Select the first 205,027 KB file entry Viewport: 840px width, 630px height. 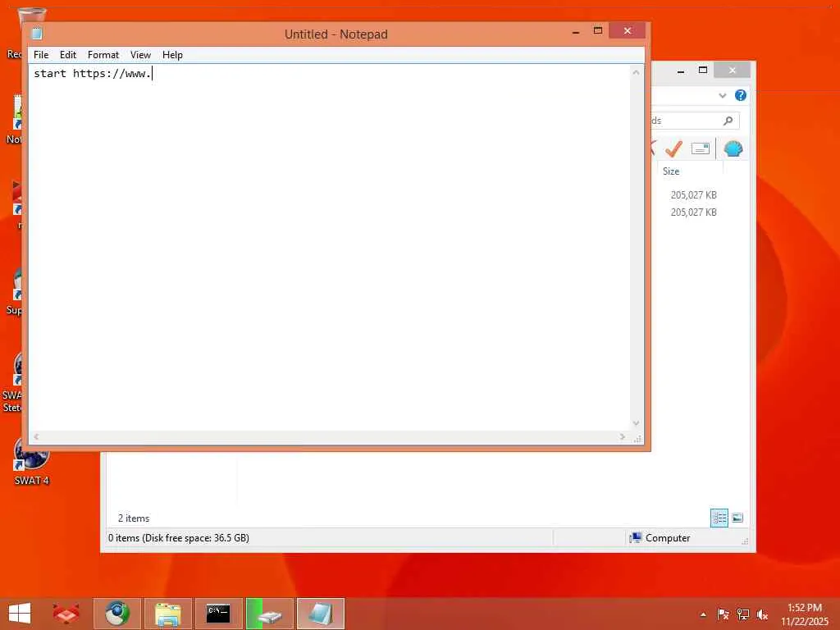(x=693, y=195)
